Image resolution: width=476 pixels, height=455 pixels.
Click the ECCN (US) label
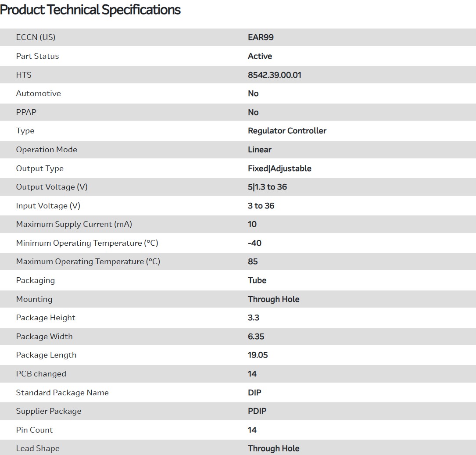(x=36, y=37)
